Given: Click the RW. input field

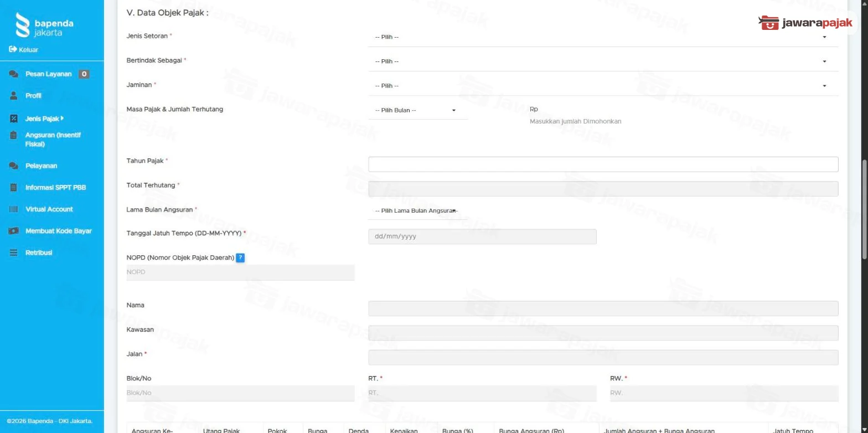Looking at the screenshot, I should click(x=724, y=393).
